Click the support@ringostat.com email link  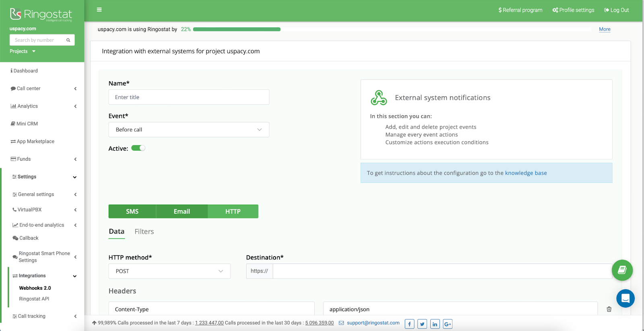click(373, 323)
